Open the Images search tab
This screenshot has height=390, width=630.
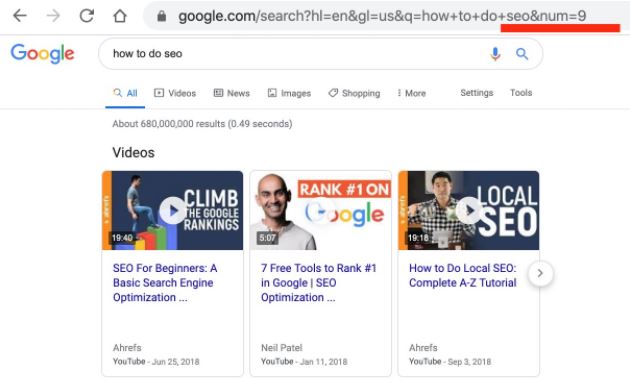[x=289, y=93]
